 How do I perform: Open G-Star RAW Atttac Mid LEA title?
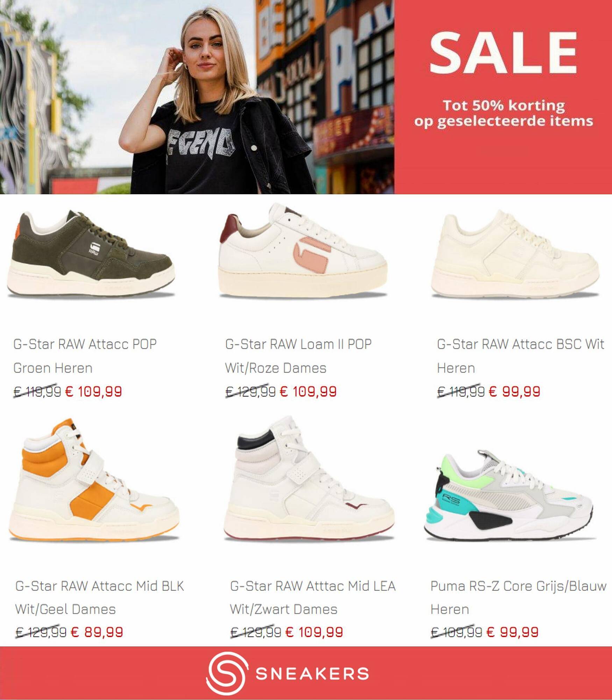point(313,597)
